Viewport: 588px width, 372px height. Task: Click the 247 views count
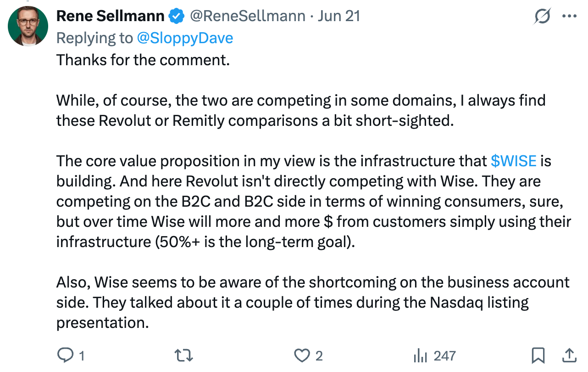tap(445, 356)
